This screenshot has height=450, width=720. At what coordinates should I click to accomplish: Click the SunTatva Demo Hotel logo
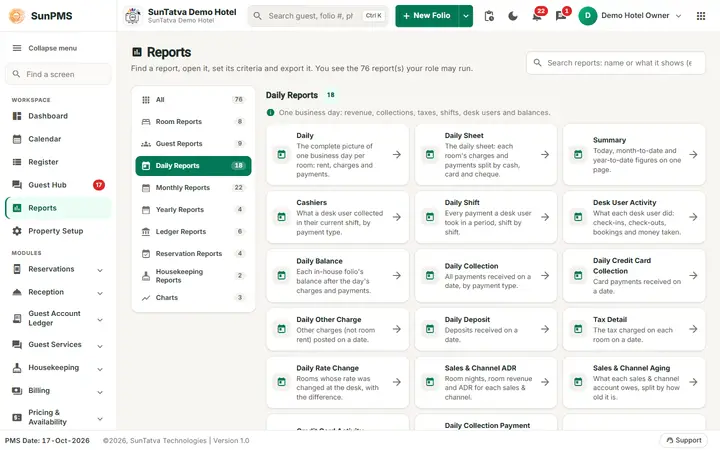(133, 16)
